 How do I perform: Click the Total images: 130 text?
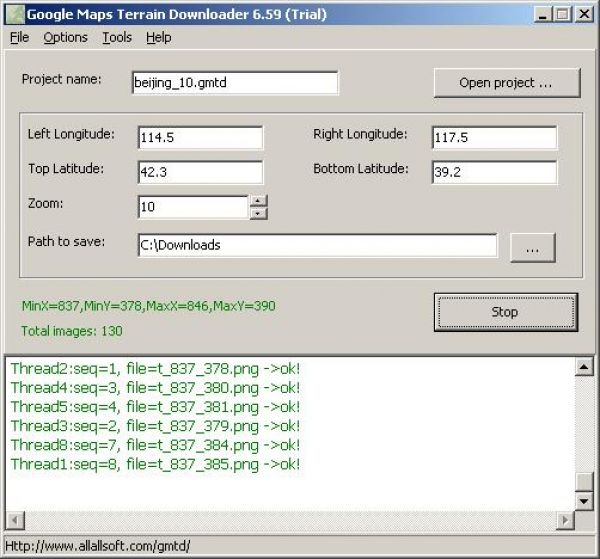(72, 331)
